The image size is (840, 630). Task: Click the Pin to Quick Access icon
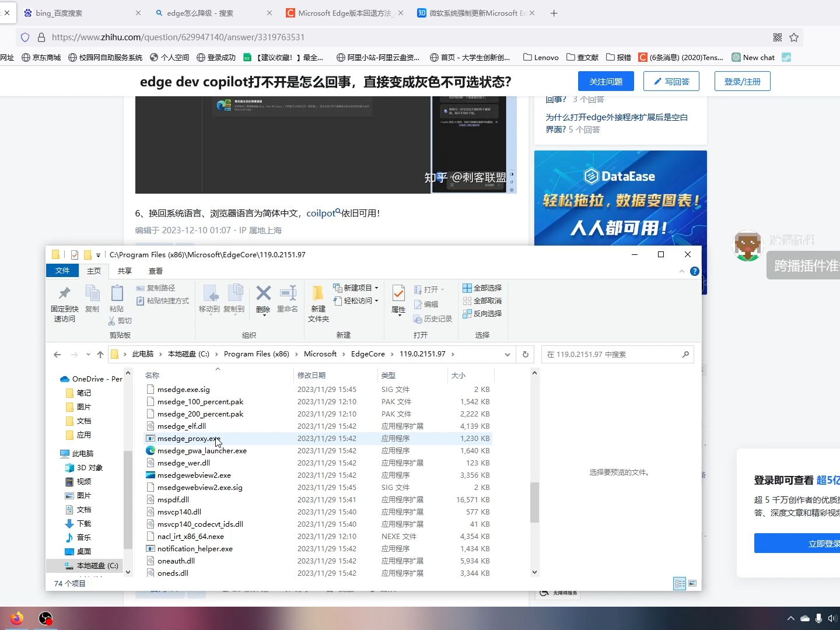[x=65, y=293]
